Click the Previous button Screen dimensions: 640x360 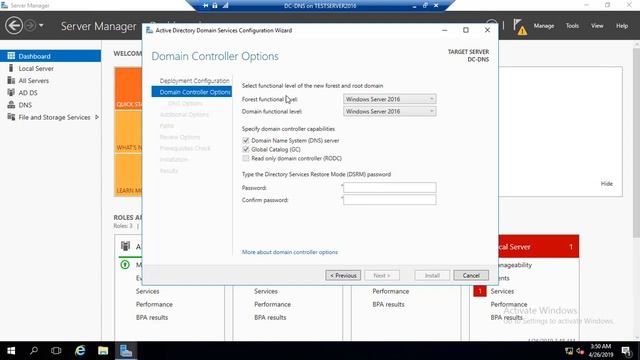pyautogui.click(x=343, y=276)
